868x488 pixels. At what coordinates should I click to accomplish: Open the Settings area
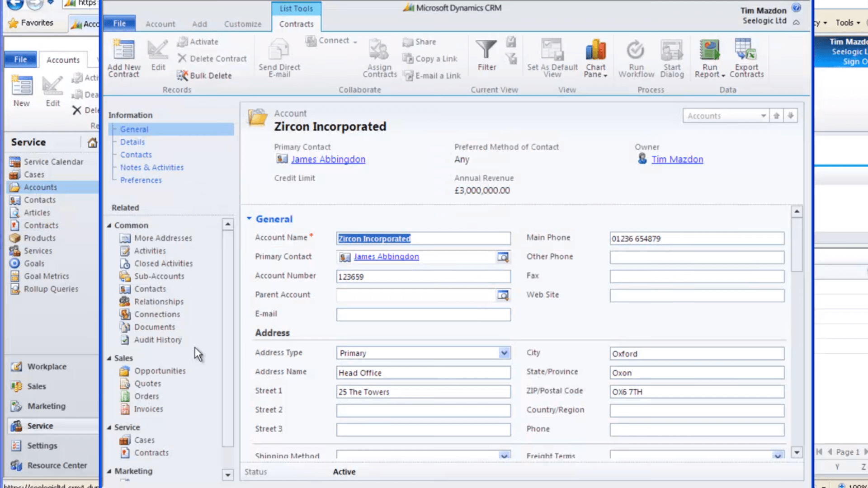click(35, 446)
